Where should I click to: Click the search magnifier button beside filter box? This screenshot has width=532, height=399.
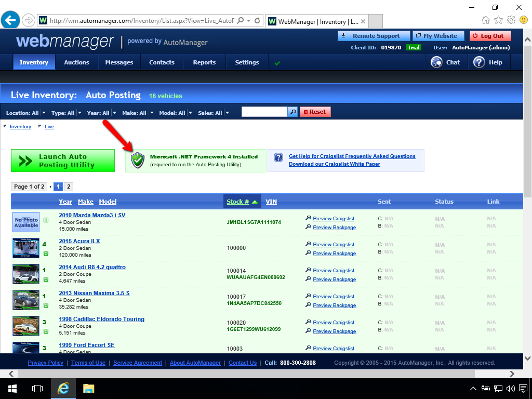pos(292,112)
